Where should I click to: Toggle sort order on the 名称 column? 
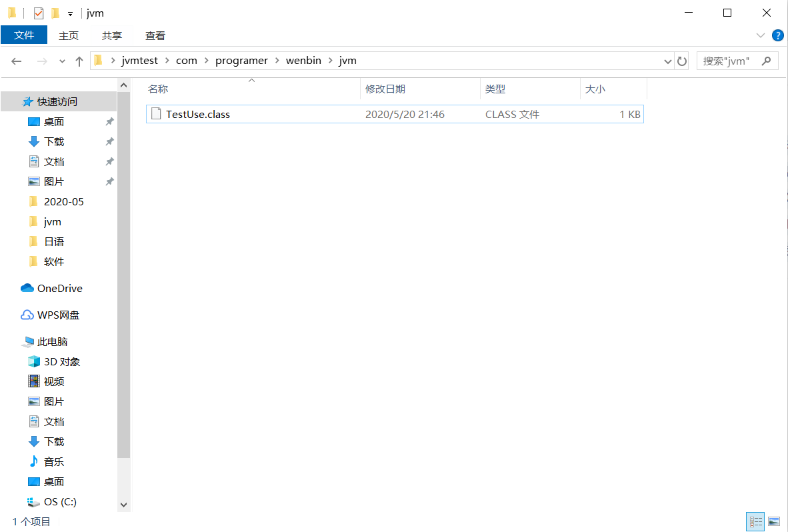[x=158, y=89]
